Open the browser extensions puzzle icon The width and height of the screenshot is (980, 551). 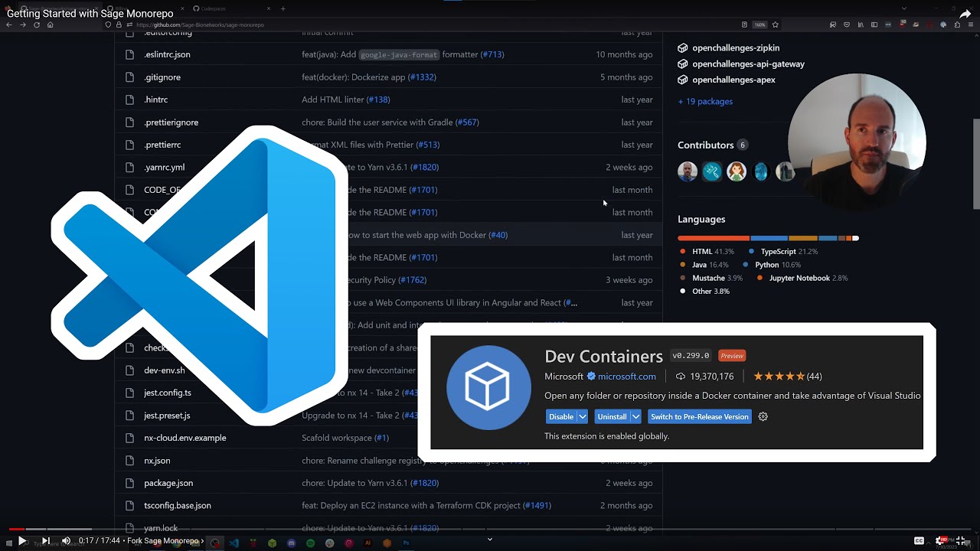pyautogui.click(x=957, y=24)
